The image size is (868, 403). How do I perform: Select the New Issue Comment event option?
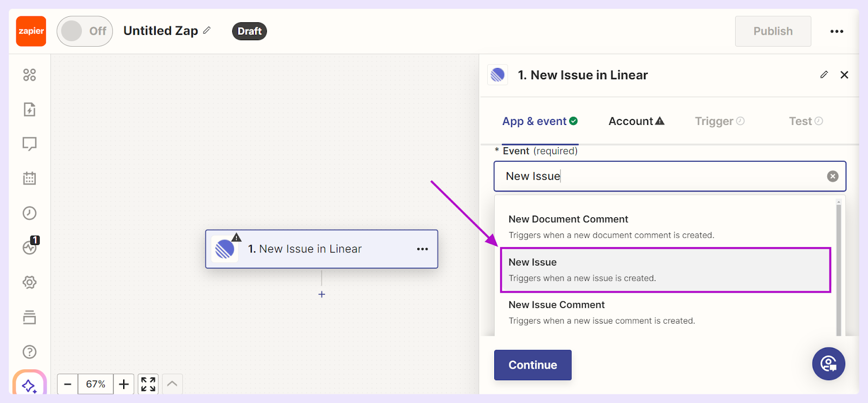[666, 312]
